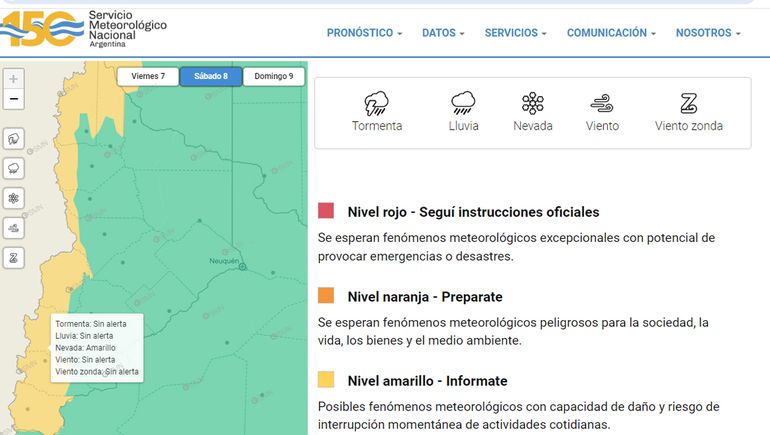770x435 pixels.
Task: Click the 'Nivel rojo - Seguí instrucciones oficiales' heading
Action: point(473,212)
